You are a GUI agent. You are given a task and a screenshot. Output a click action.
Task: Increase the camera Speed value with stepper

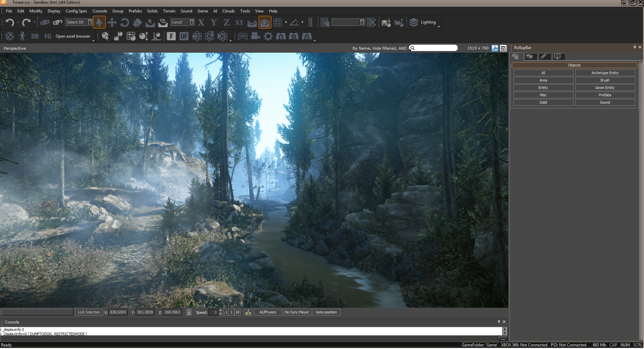click(220, 310)
